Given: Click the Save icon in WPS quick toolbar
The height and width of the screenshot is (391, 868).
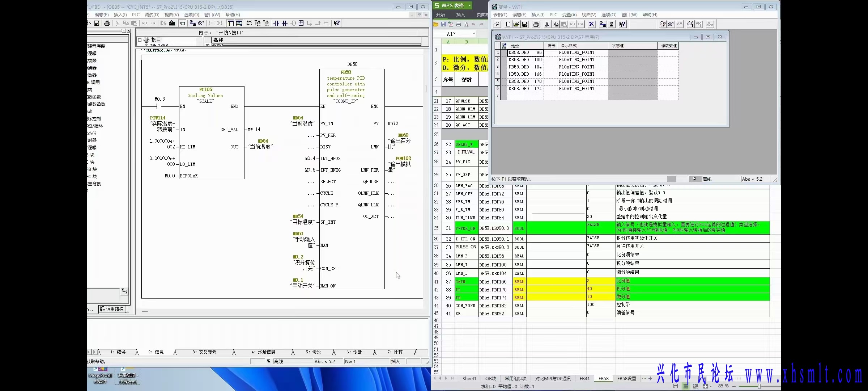Looking at the screenshot, I should coord(443,24).
